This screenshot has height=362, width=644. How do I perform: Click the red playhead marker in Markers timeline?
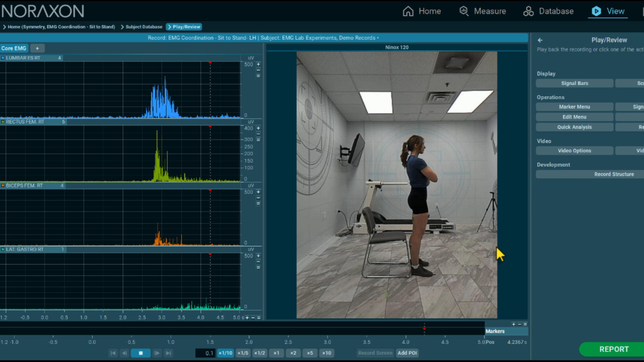point(424,329)
